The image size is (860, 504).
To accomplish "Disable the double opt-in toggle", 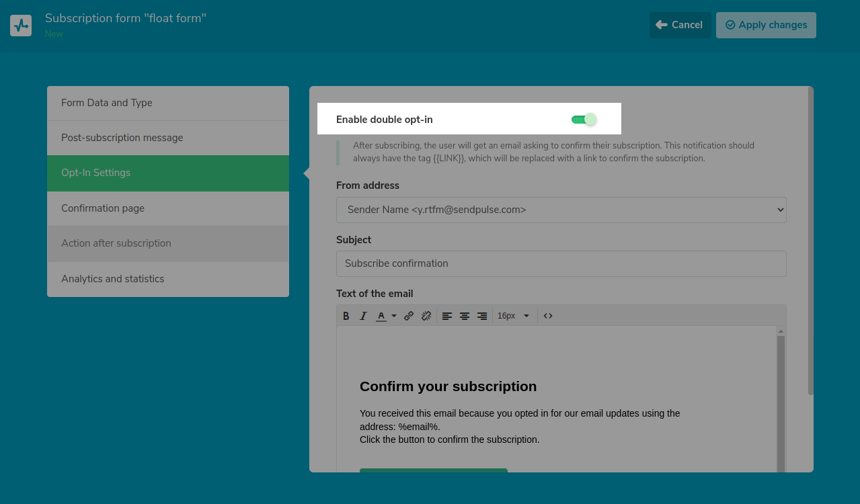I will (583, 120).
